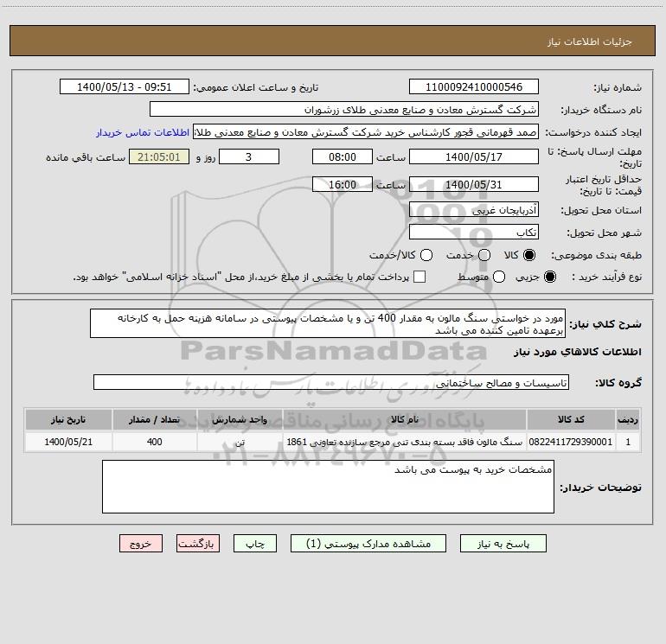Screen dimensions: 666x644
Task: Open buyer contact info link
Action: (143, 132)
